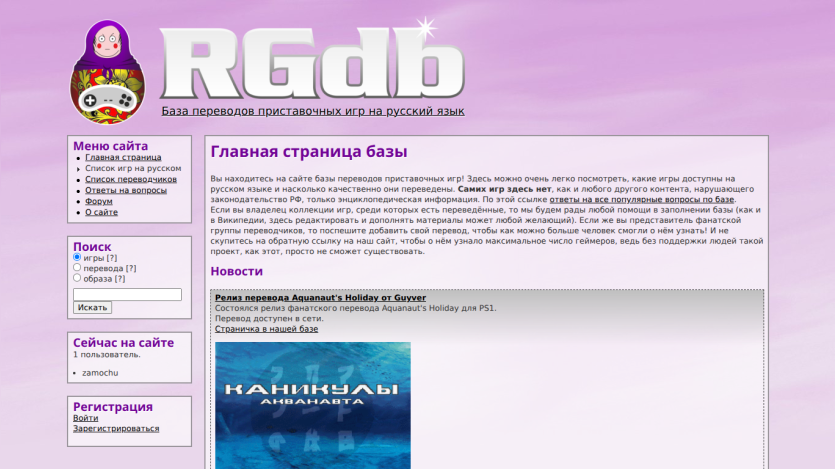Click the 1 пользователь. count text
835x469 pixels.
click(107, 355)
